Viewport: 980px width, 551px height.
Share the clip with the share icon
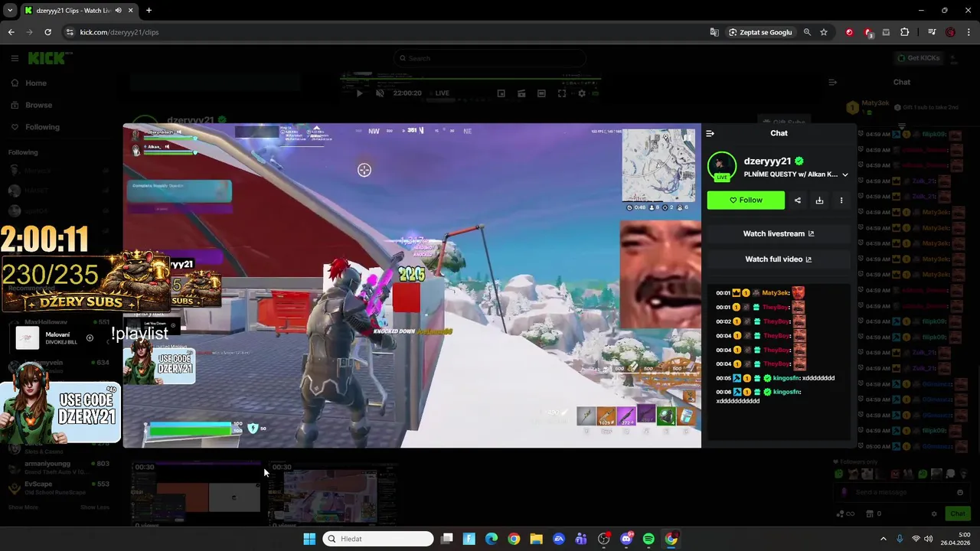tap(798, 201)
